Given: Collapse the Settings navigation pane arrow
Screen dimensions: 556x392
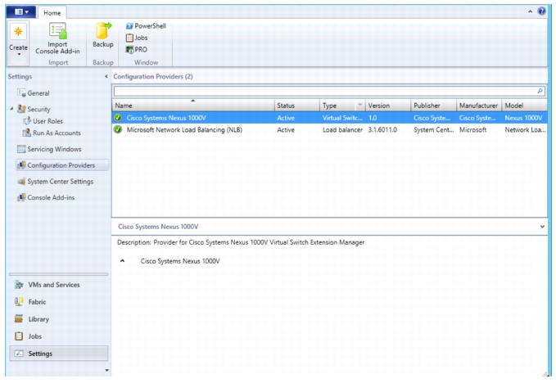Looking at the screenshot, I should tap(106, 76).
